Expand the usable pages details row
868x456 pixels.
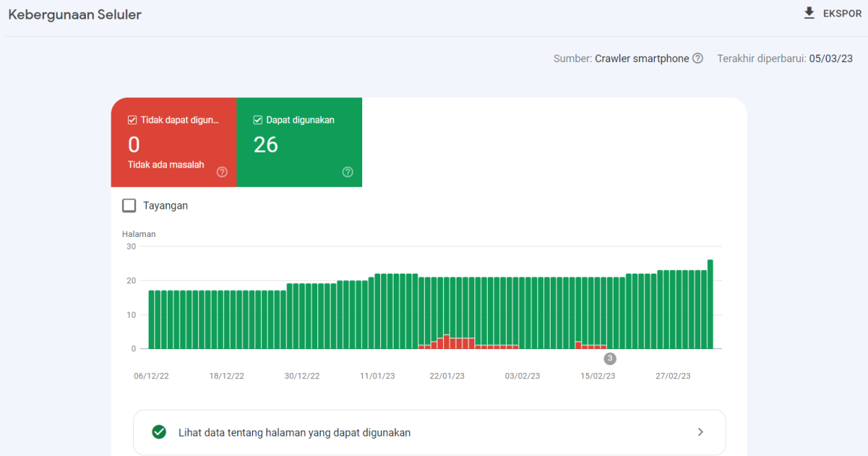tap(430, 431)
